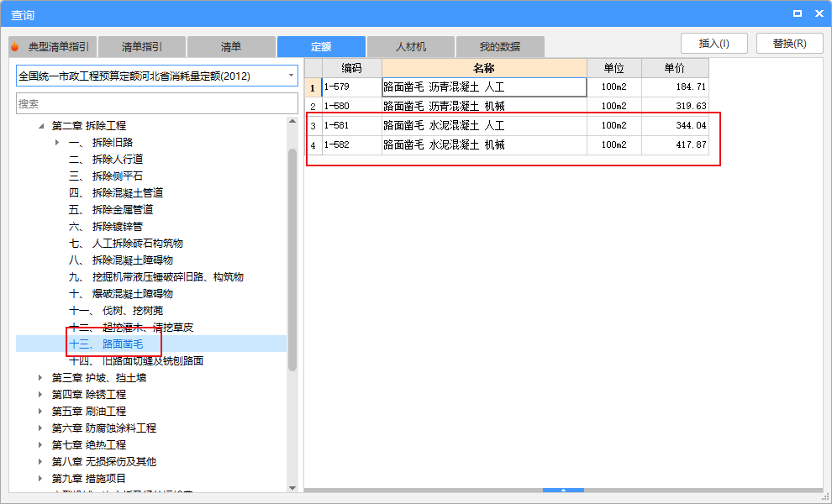Click row number header 3 in table

point(313,126)
